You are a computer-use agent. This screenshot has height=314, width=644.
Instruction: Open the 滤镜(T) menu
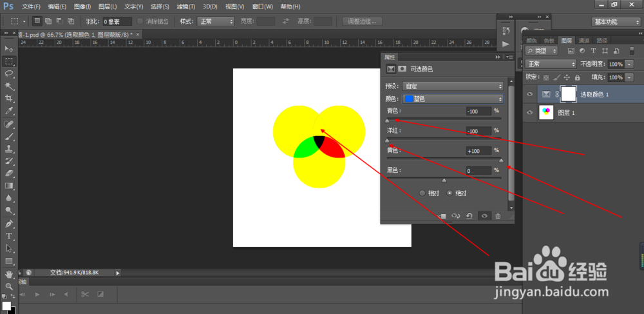[185, 6]
